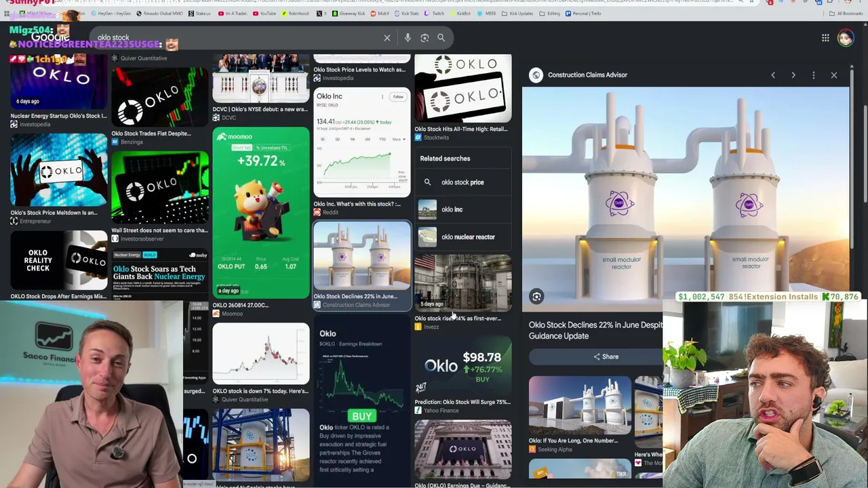Open the moomoo +39.72% image result
868x488 pixels.
point(261,213)
